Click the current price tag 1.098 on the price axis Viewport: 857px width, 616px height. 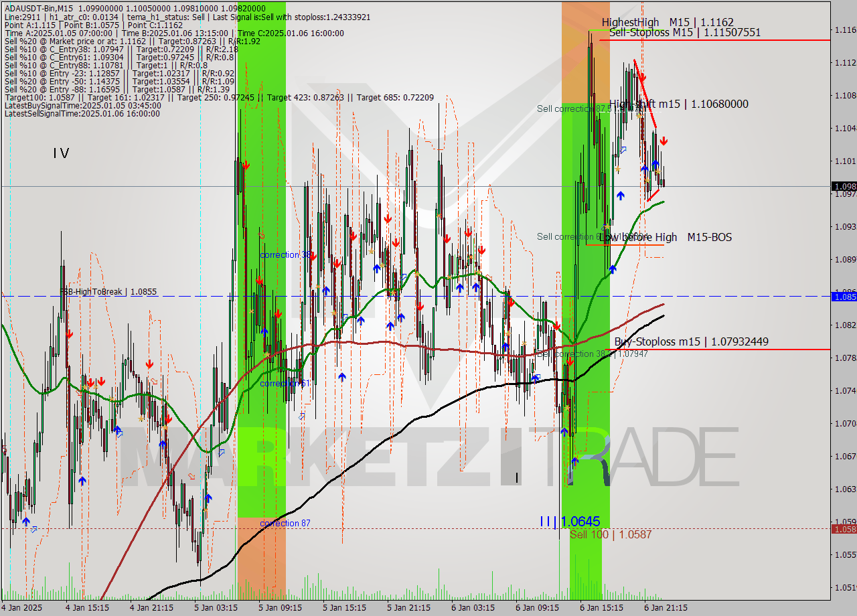[844, 186]
